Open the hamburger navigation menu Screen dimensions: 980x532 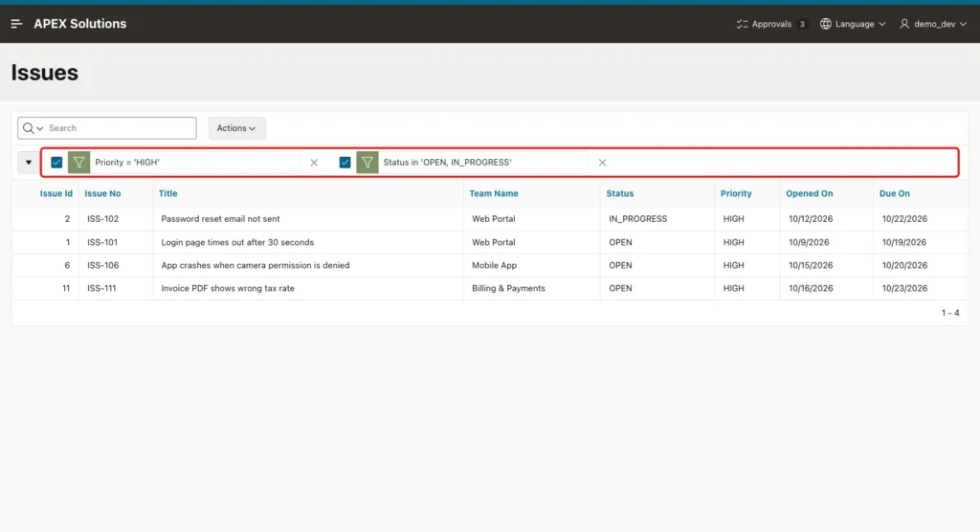(x=17, y=24)
